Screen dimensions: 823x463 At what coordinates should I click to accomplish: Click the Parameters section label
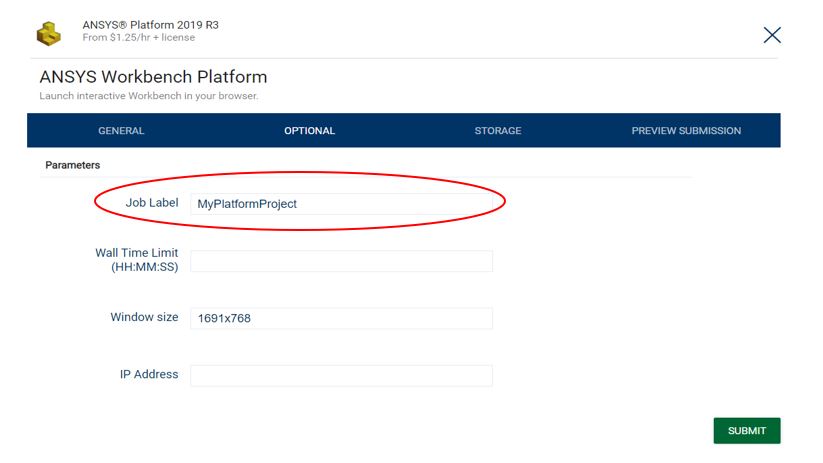coord(72,165)
